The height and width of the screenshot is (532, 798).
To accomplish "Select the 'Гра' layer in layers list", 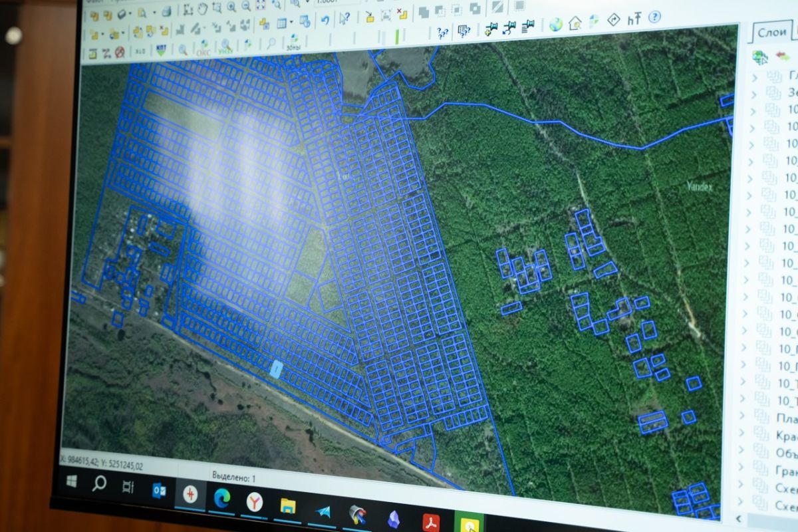I will pyautogui.click(x=785, y=470).
